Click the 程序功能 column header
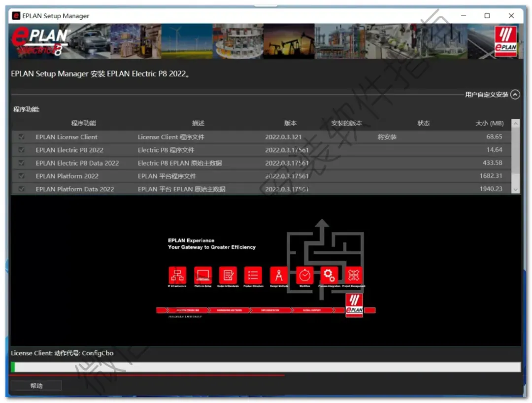The width and height of the screenshot is (532, 403). click(83, 123)
